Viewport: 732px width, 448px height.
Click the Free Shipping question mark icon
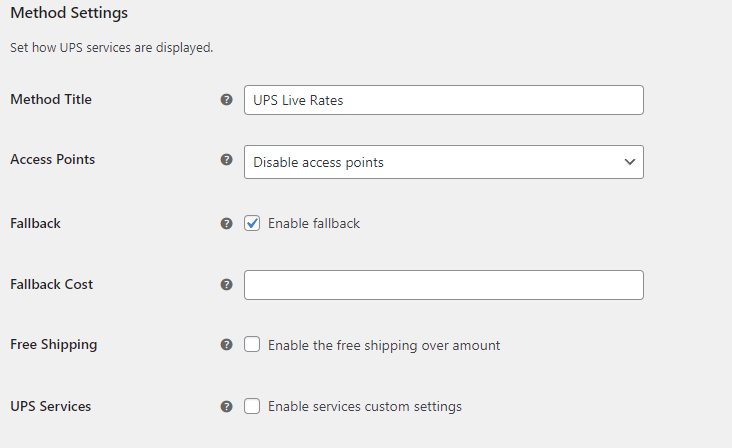point(226,345)
